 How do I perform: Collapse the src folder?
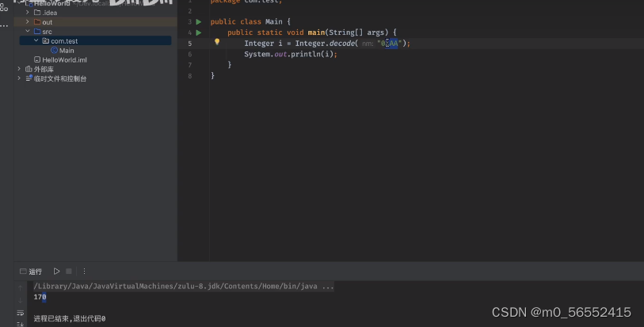pyautogui.click(x=28, y=31)
